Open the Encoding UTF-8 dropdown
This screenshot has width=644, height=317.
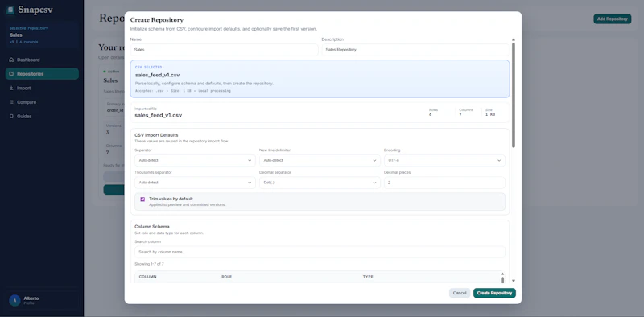(444, 161)
